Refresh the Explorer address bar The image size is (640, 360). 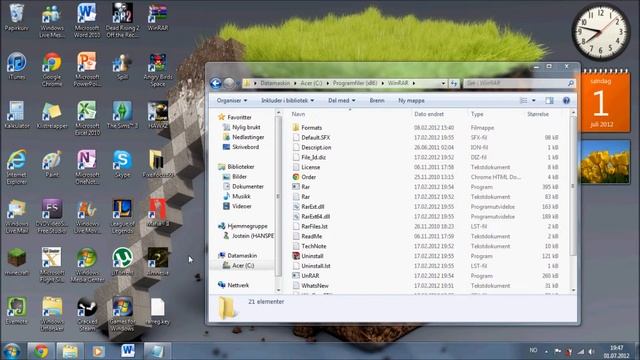pyautogui.click(x=454, y=83)
